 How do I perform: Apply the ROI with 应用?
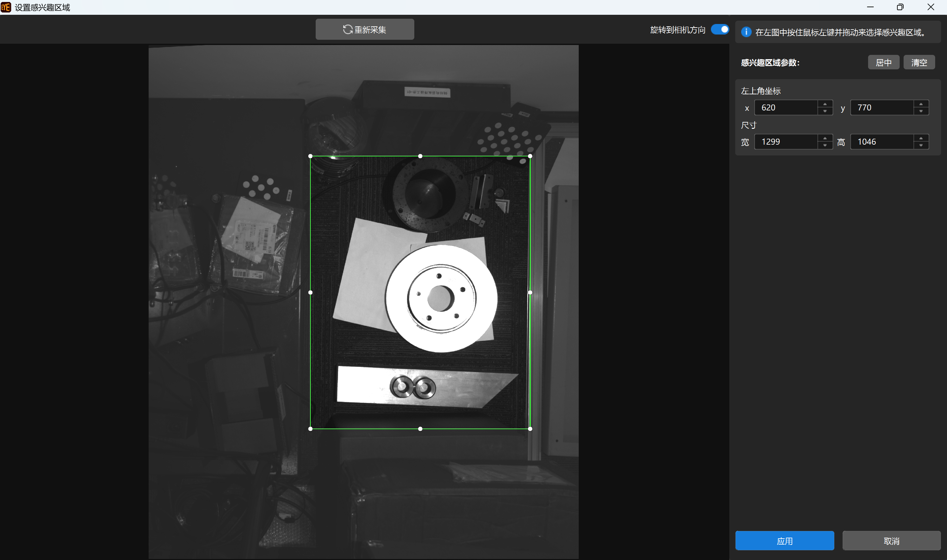(784, 540)
